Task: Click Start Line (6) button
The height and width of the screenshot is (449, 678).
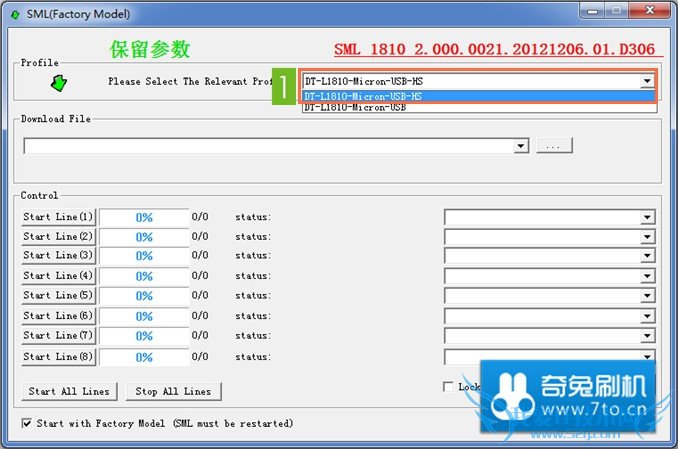Action: (x=58, y=316)
